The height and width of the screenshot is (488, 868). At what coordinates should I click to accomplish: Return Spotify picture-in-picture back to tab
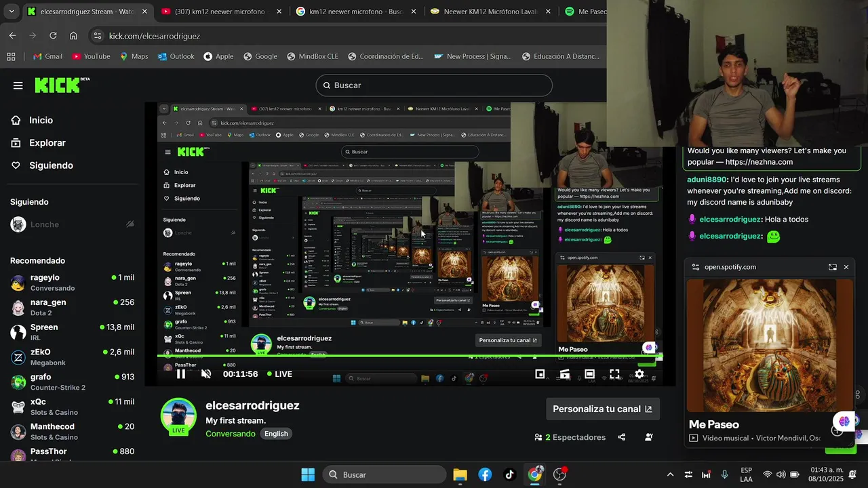coord(832,267)
